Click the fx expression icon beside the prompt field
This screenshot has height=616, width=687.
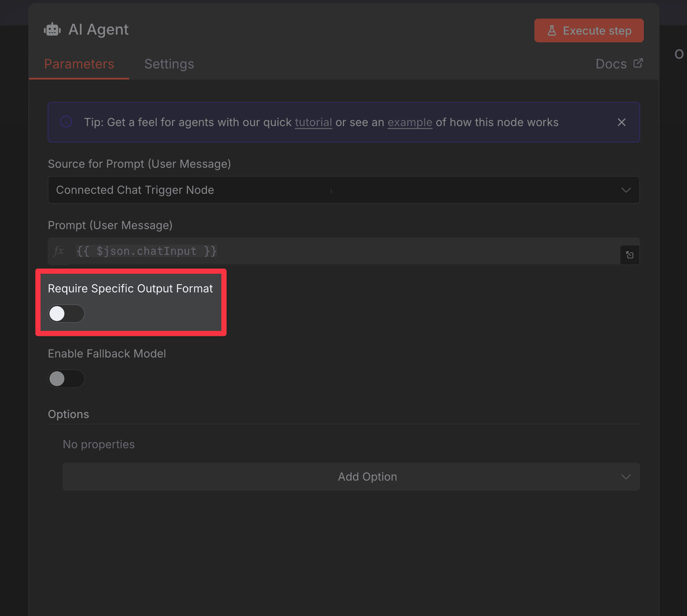(58, 251)
